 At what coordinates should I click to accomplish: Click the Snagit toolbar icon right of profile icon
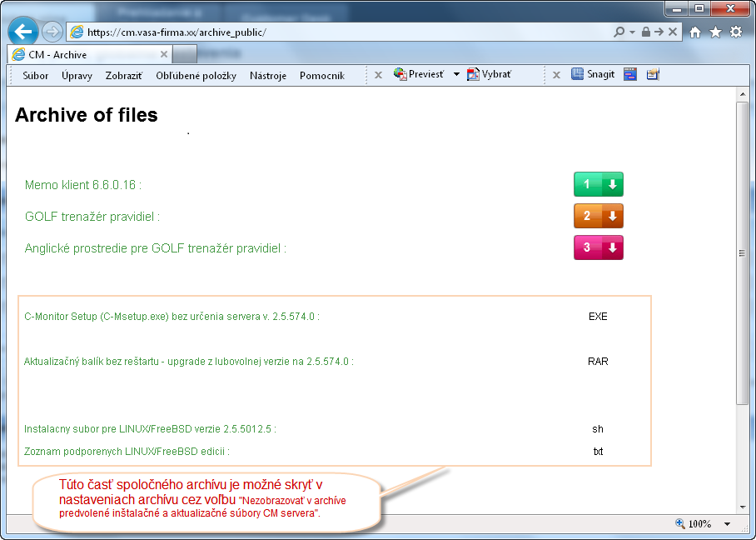tap(653, 74)
